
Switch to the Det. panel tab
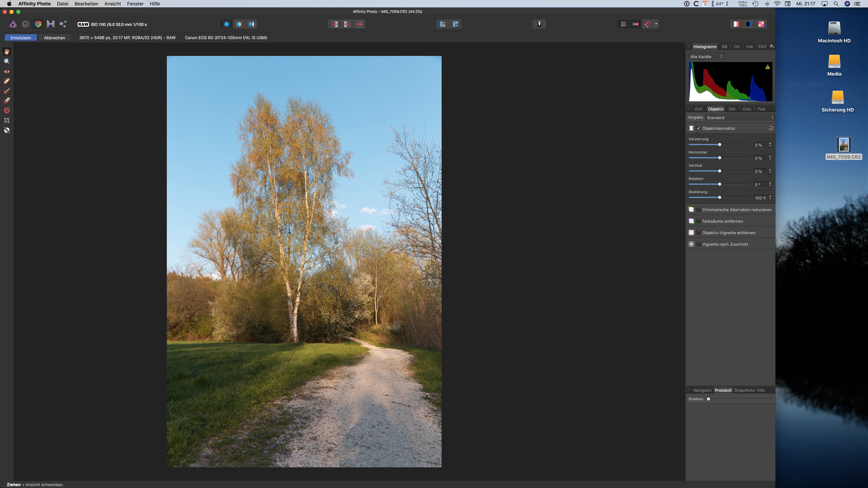point(732,109)
